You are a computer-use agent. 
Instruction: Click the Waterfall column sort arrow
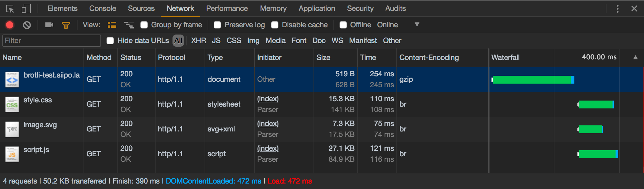click(x=635, y=58)
